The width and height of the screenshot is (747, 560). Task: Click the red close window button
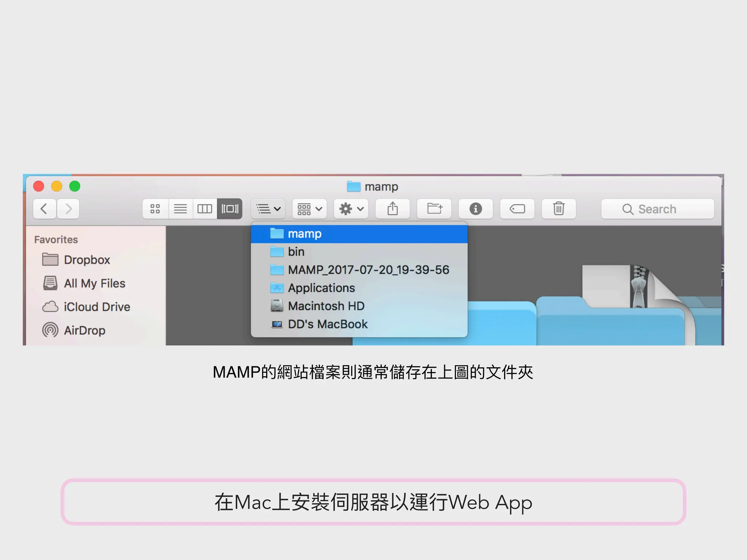tap(39, 186)
